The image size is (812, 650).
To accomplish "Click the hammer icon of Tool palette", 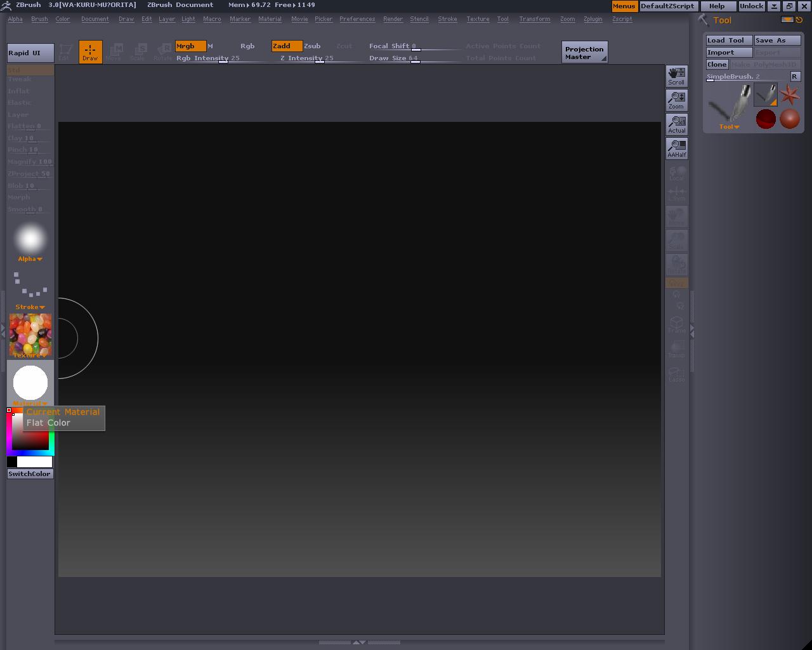I will [703, 20].
